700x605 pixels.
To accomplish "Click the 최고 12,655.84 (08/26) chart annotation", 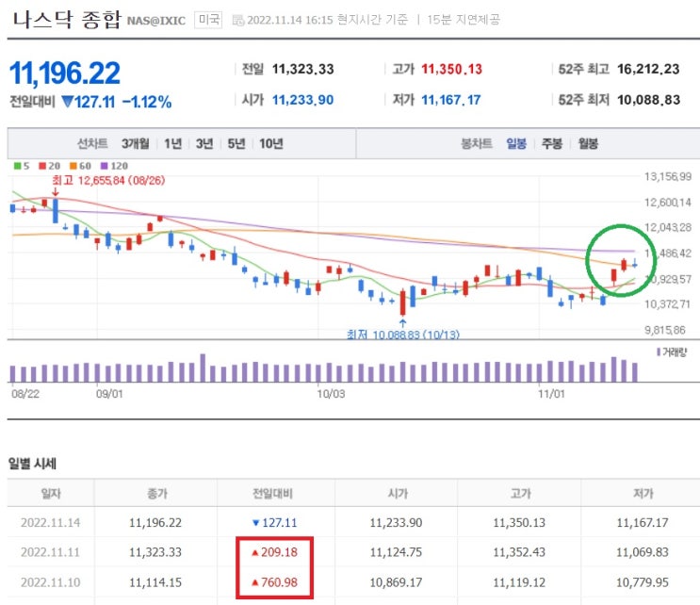I will 108,180.
